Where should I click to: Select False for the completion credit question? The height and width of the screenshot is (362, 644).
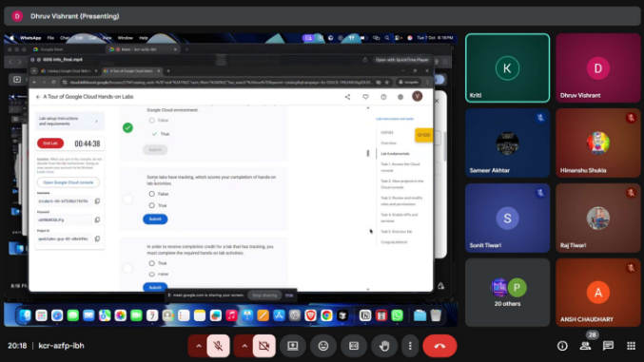click(x=152, y=274)
